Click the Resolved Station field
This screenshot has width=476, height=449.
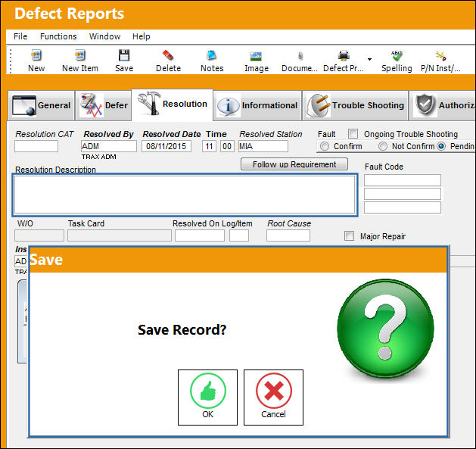pyautogui.click(x=263, y=146)
